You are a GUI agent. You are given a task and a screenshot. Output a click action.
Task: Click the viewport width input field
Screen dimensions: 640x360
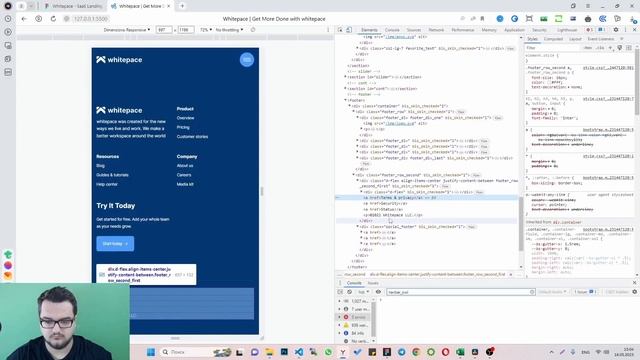(x=164, y=30)
